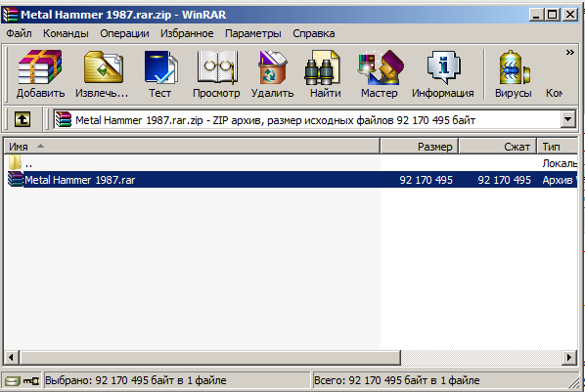Click the Локаль type cell of parent row
The width and height of the screenshot is (585, 392).
560,163
